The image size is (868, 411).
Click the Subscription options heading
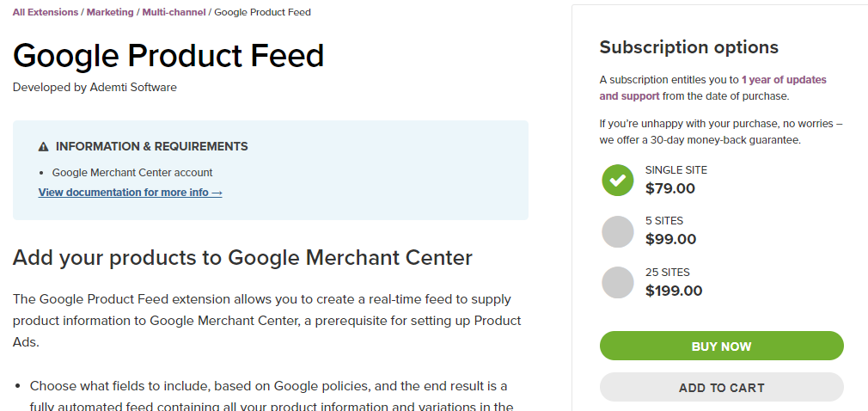tap(688, 47)
